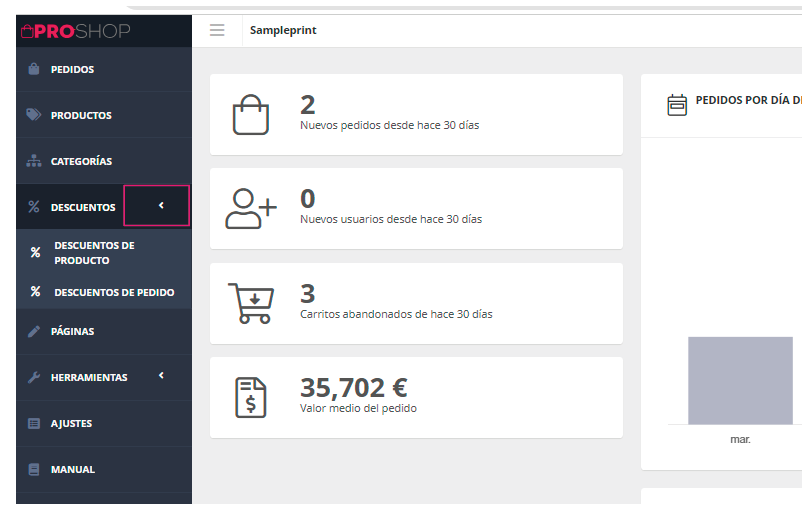Viewport: 802px width, 517px height.
Task: Click the add-user new users icon
Action: click(250, 208)
